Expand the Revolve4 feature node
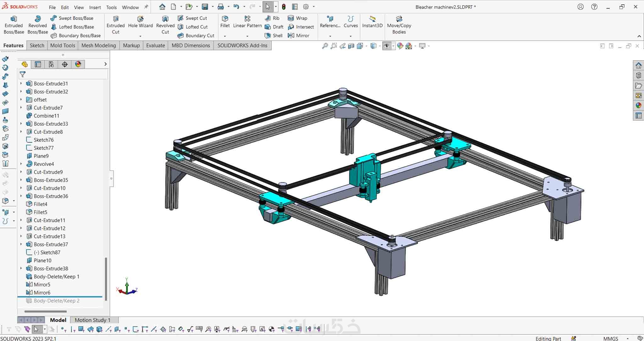This screenshot has width=644, height=341. click(x=21, y=164)
